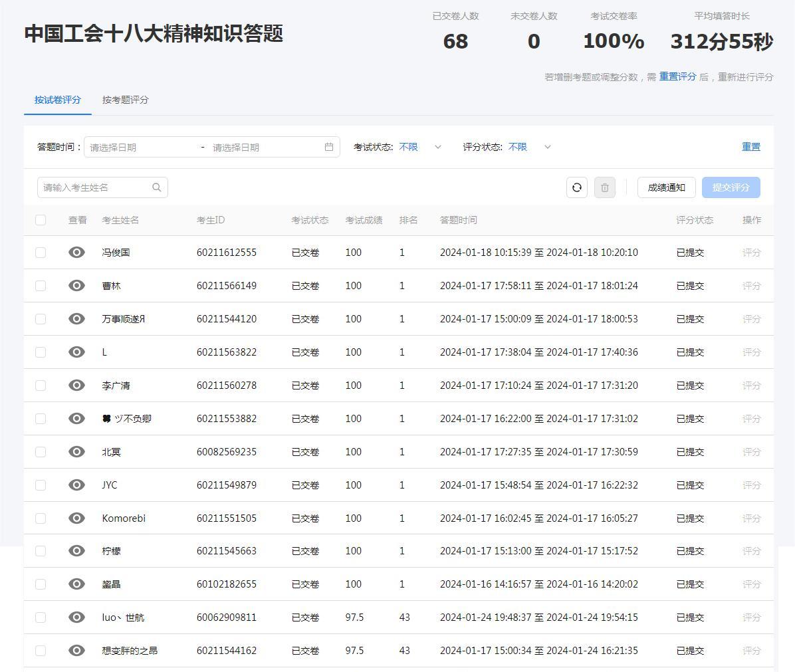View 冯俊国's exam paper via the eye icon

click(76, 252)
